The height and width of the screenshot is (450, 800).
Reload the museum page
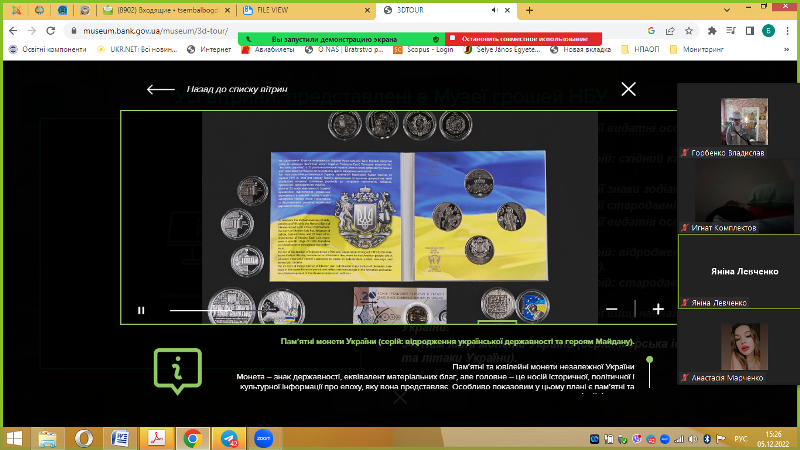[51, 31]
